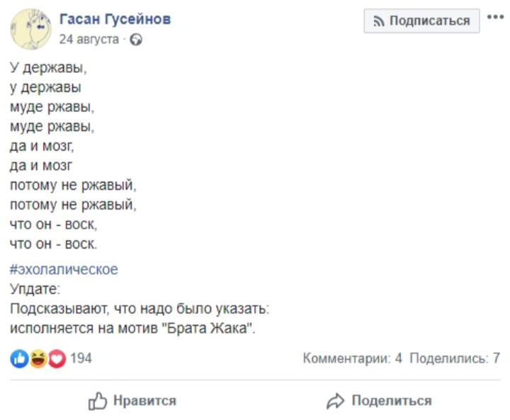This screenshot has height=420, width=510.
Task: Show Комментарии: 4 comments
Action: [x=352, y=358]
